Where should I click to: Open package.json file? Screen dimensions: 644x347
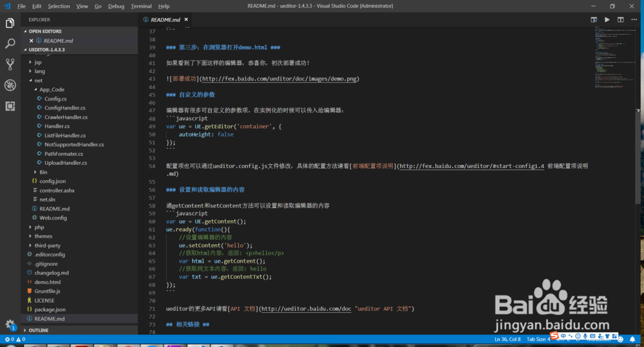tap(50, 310)
